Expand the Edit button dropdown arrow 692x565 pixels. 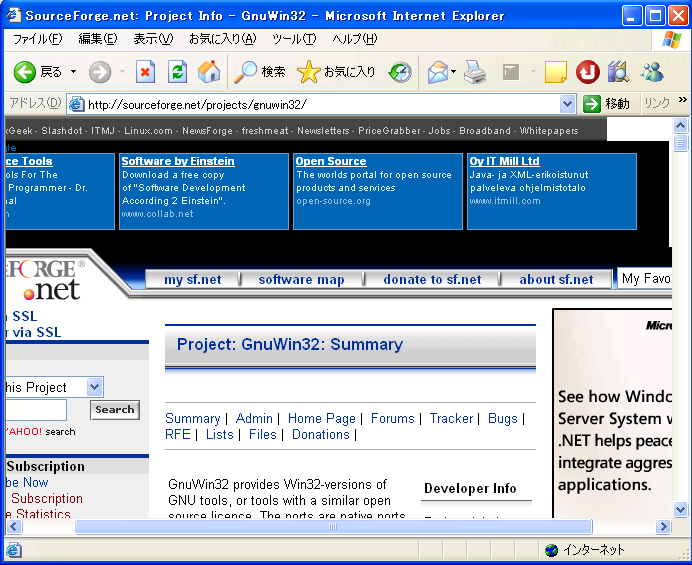(x=533, y=72)
